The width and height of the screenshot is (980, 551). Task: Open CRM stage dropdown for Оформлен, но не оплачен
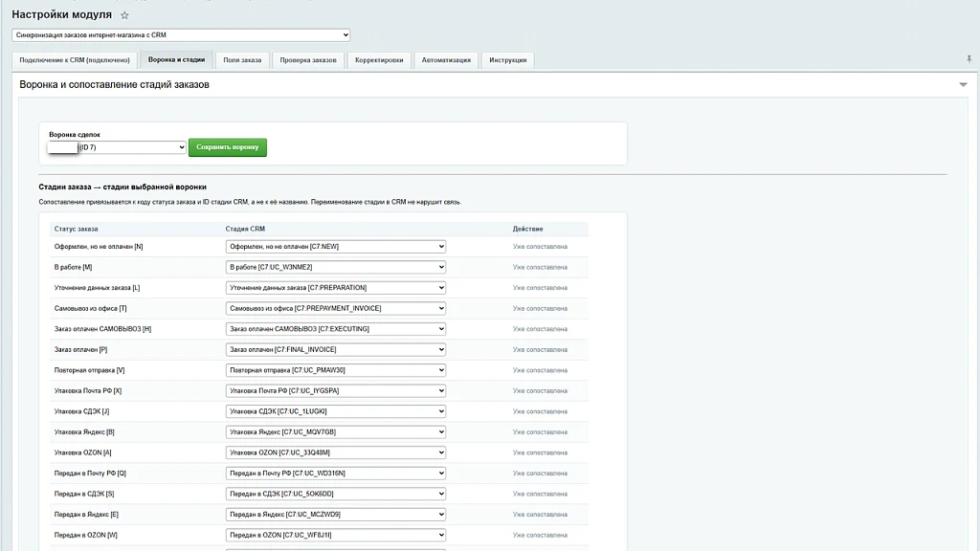(x=336, y=247)
